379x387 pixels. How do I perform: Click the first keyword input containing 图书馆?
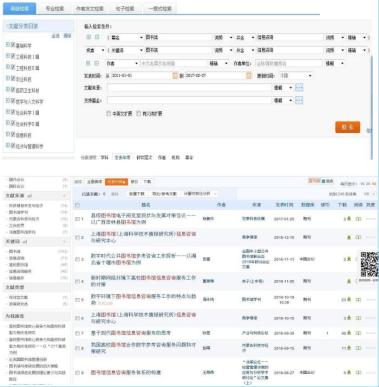178,37
